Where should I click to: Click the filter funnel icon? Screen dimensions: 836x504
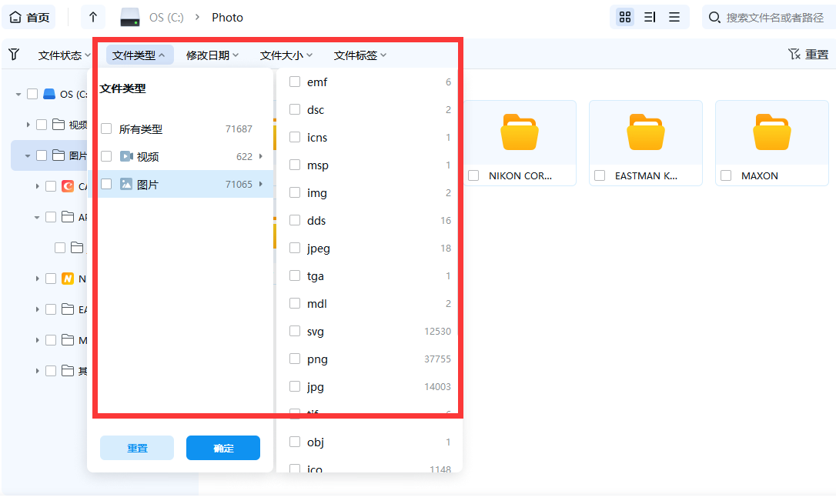(14, 55)
